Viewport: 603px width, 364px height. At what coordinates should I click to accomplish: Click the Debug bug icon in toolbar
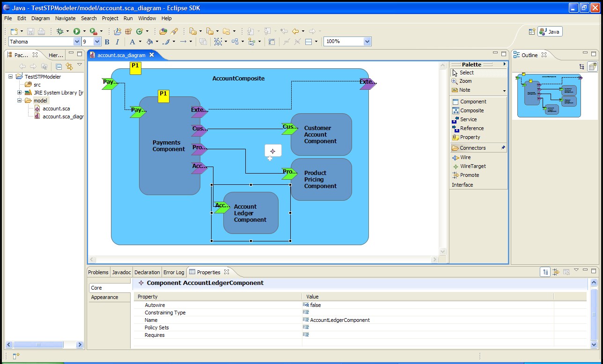pos(60,31)
